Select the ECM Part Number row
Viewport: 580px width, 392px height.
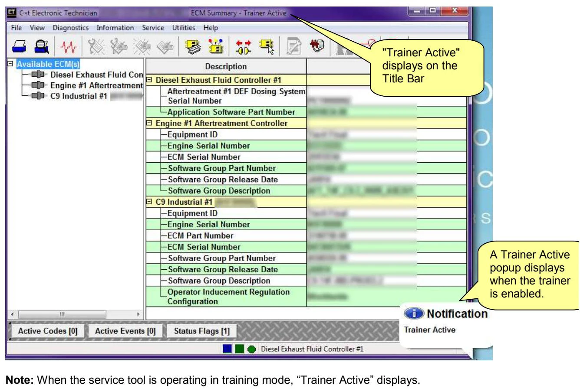[306, 236]
